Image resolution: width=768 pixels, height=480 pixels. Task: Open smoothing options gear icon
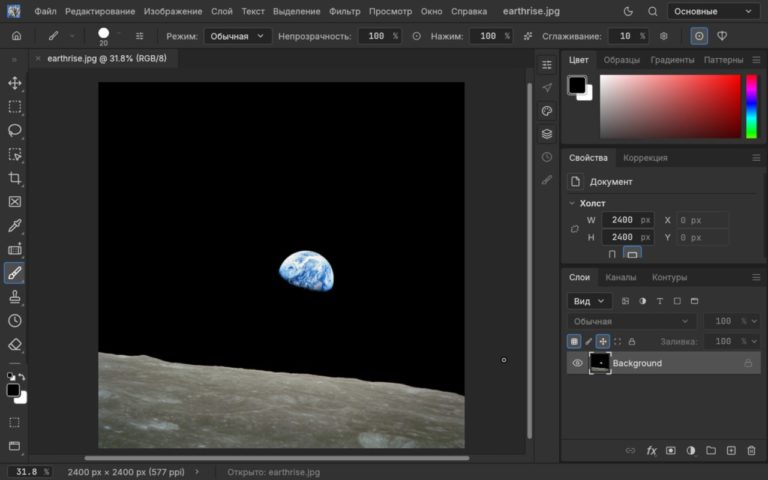[664, 36]
